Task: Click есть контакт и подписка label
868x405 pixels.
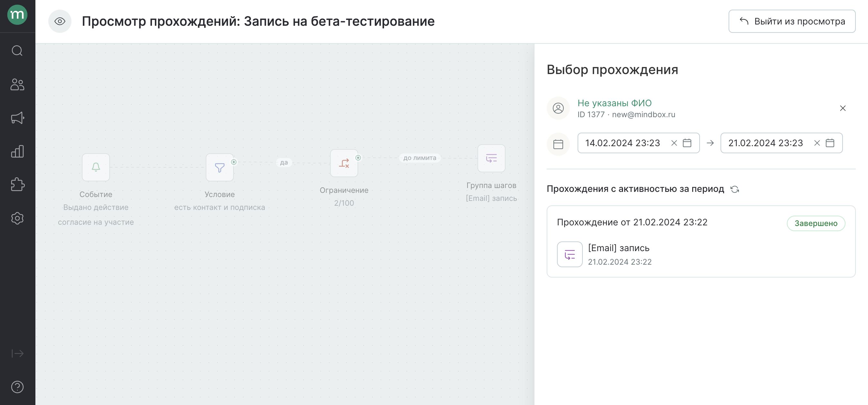Action: (x=220, y=208)
